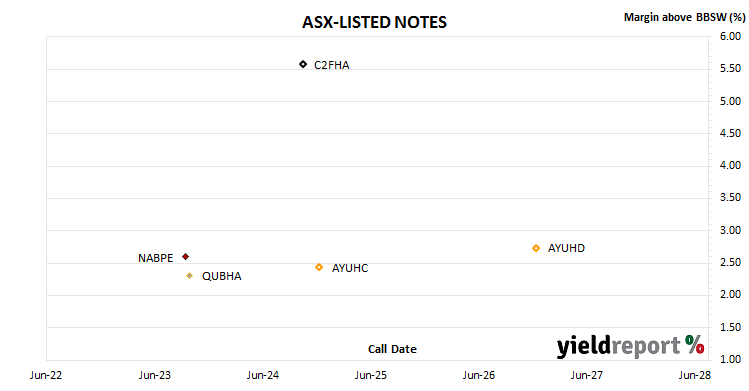Click the yieldreport logo text
The image size is (749, 391).
tap(619, 347)
